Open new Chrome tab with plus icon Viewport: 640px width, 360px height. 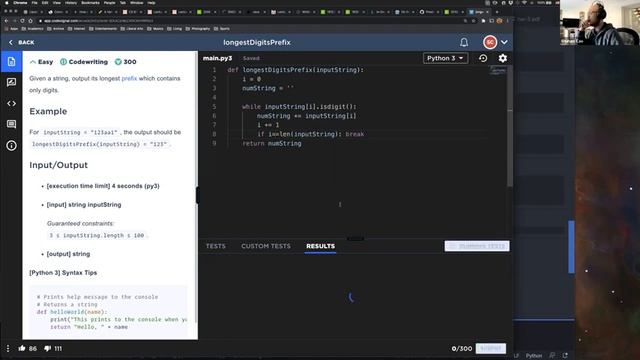click(497, 12)
